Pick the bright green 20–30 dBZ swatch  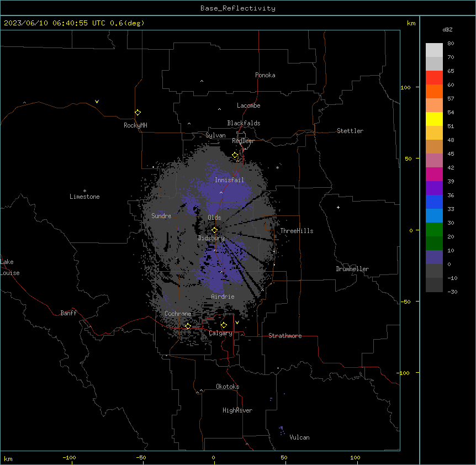[x=434, y=230]
